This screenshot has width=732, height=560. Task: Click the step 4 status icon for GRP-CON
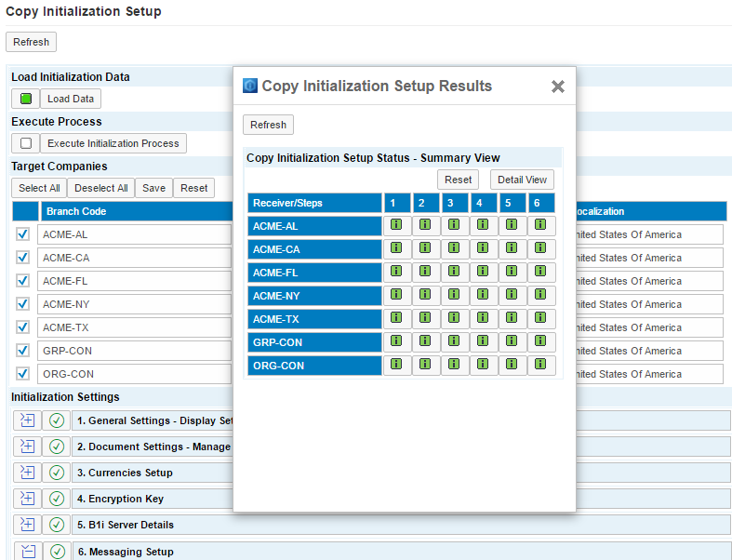pos(483,341)
